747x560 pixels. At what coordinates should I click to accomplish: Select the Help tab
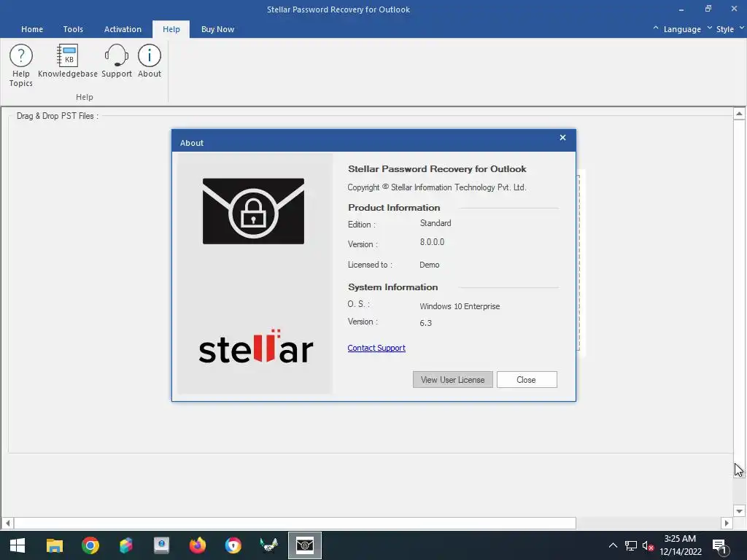click(x=171, y=29)
